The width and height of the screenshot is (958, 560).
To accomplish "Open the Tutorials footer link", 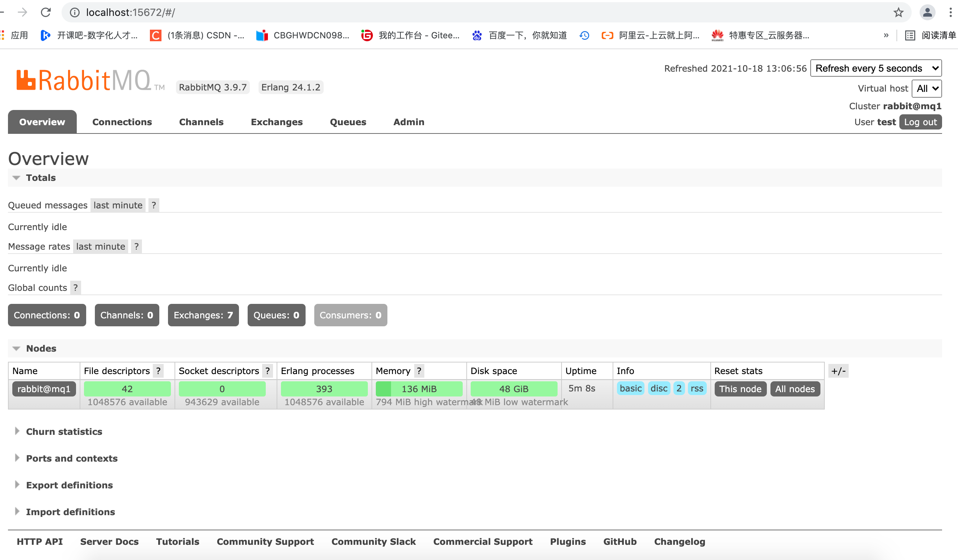I will click(177, 542).
